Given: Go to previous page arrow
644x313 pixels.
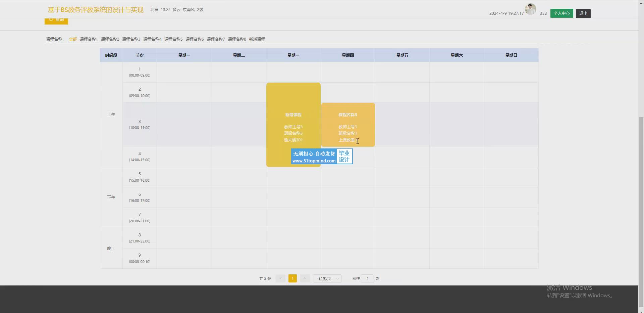Looking at the screenshot, I should (x=280, y=278).
